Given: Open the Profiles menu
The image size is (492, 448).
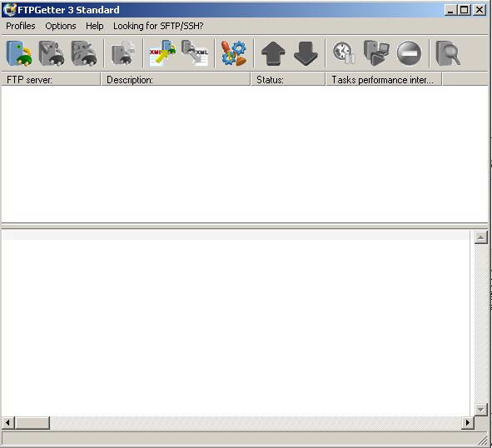Looking at the screenshot, I should pos(21,26).
